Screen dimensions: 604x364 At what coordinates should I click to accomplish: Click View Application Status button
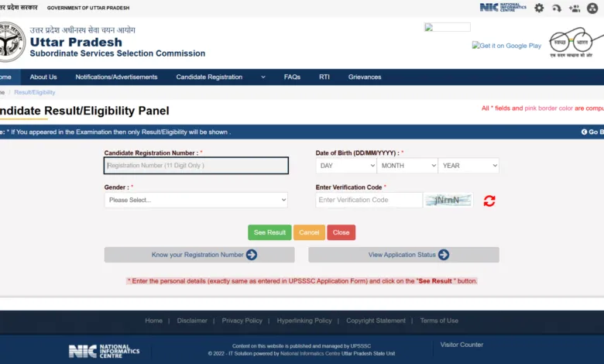pyautogui.click(x=403, y=255)
